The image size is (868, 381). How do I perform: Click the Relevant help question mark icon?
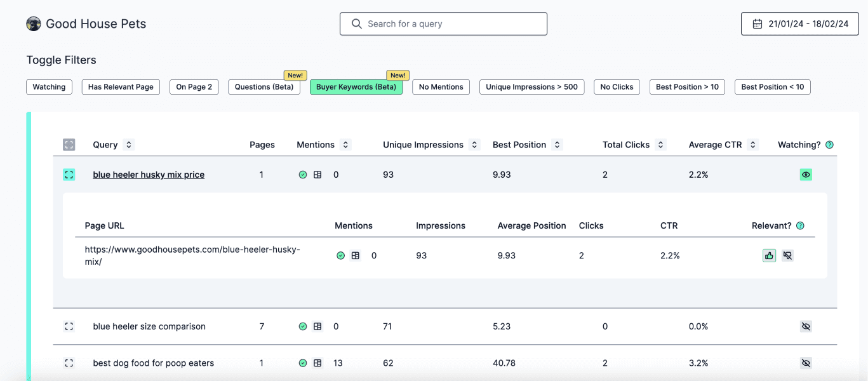[x=800, y=225]
